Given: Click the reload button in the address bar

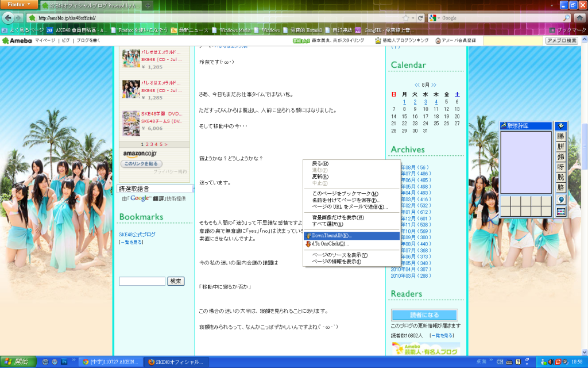Looking at the screenshot, I should 420,18.
